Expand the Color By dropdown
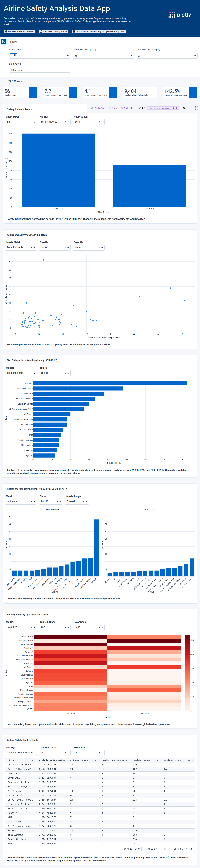200x868 pixels. coord(102,248)
